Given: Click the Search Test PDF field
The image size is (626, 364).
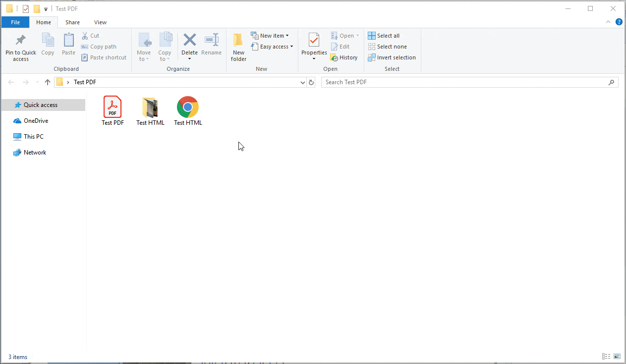Looking at the screenshot, I should 465,82.
